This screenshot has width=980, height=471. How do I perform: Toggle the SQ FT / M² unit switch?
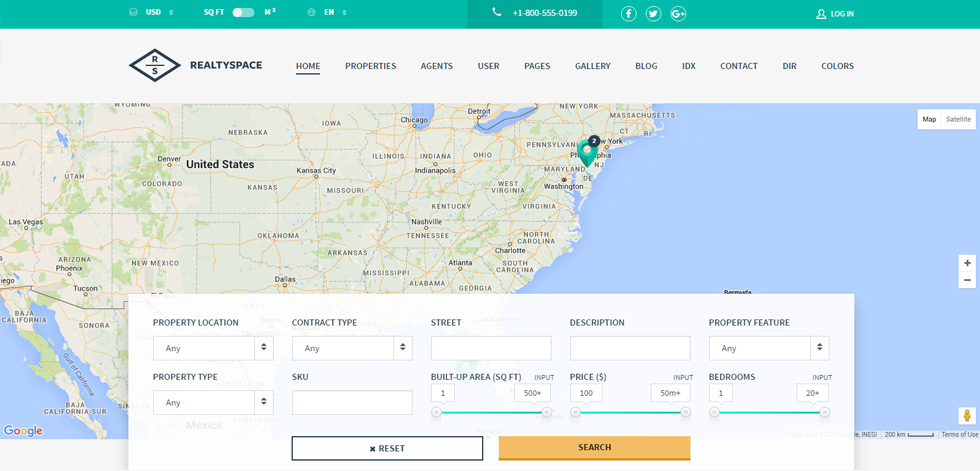(243, 12)
